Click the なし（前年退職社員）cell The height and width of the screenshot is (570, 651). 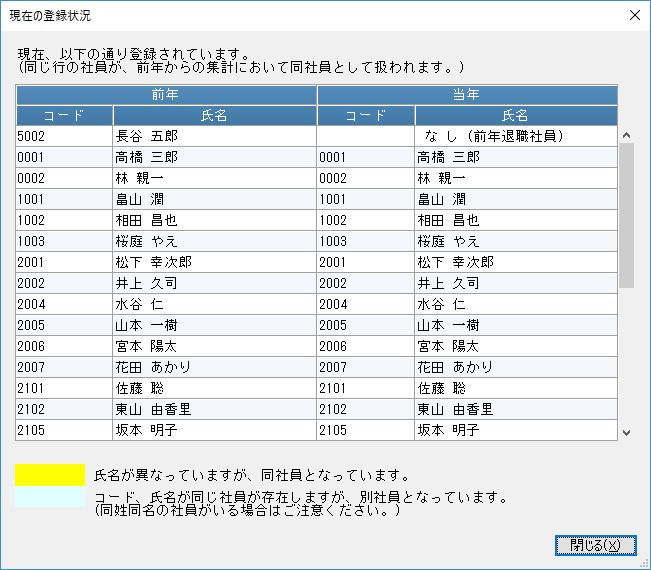(x=516, y=136)
